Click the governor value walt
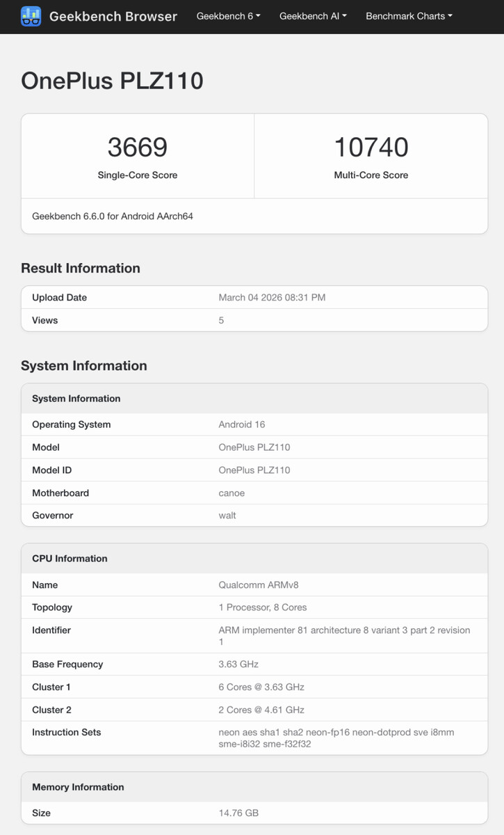504x835 pixels. coord(227,516)
